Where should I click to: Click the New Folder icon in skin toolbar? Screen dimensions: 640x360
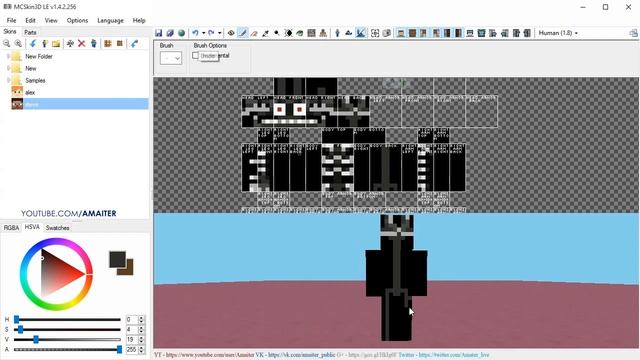click(56, 43)
